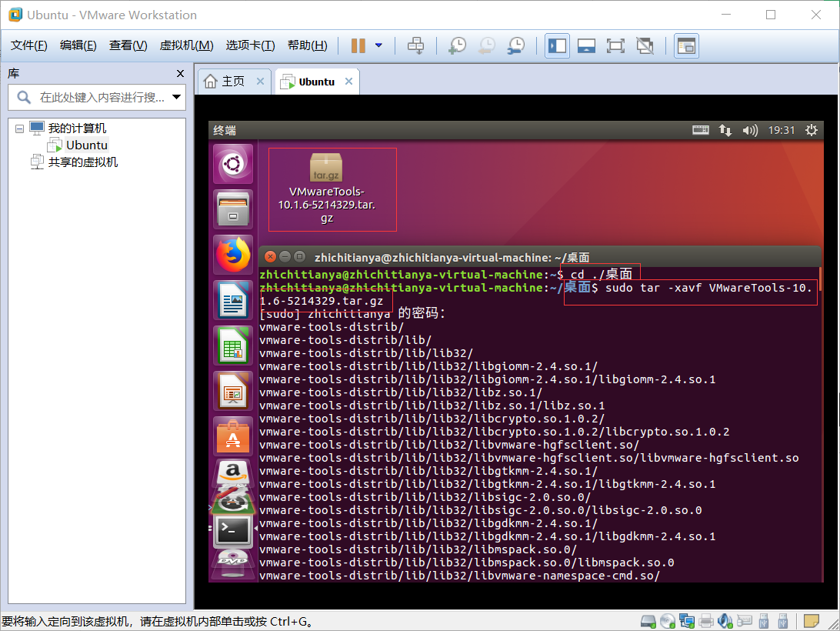Click the printer status icon

pos(706,621)
